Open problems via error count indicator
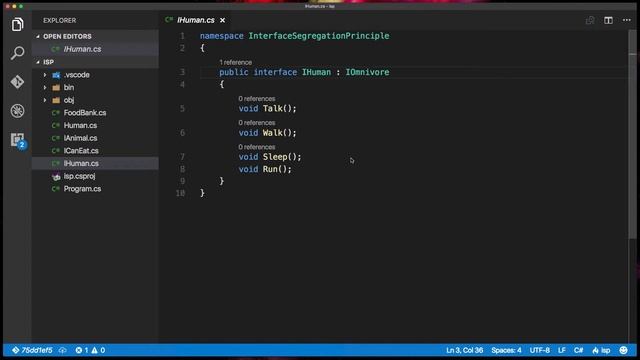Viewport: 640px width, 360px height. pos(82,350)
